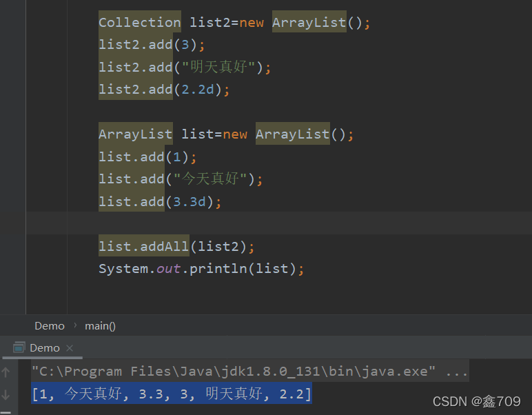
Task: Click the line with string "明天真好"
Action: 185,67
